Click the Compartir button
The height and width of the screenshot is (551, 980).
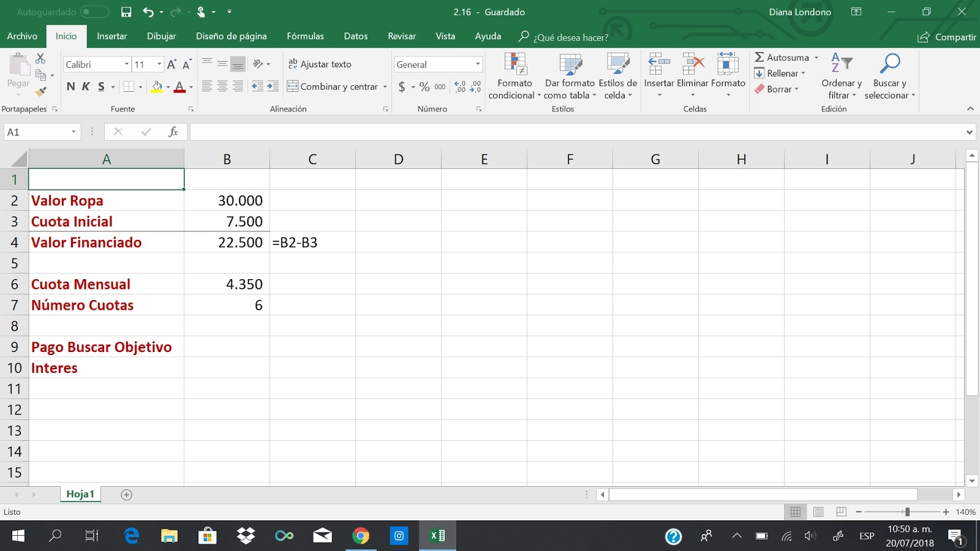click(x=946, y=37)
